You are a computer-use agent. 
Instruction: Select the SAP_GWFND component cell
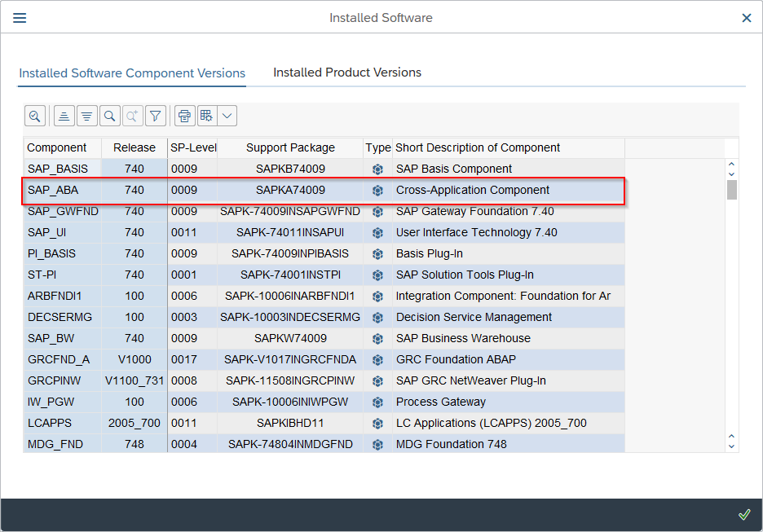(62, 212)
